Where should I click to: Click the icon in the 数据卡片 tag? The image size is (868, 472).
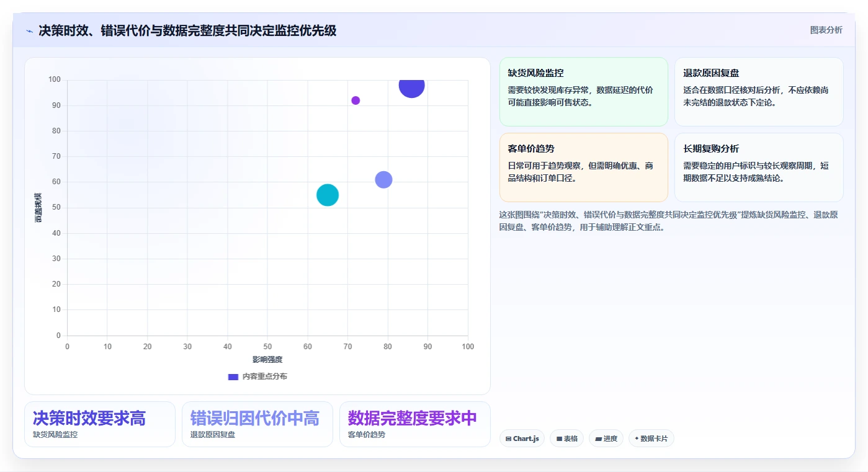637,439
